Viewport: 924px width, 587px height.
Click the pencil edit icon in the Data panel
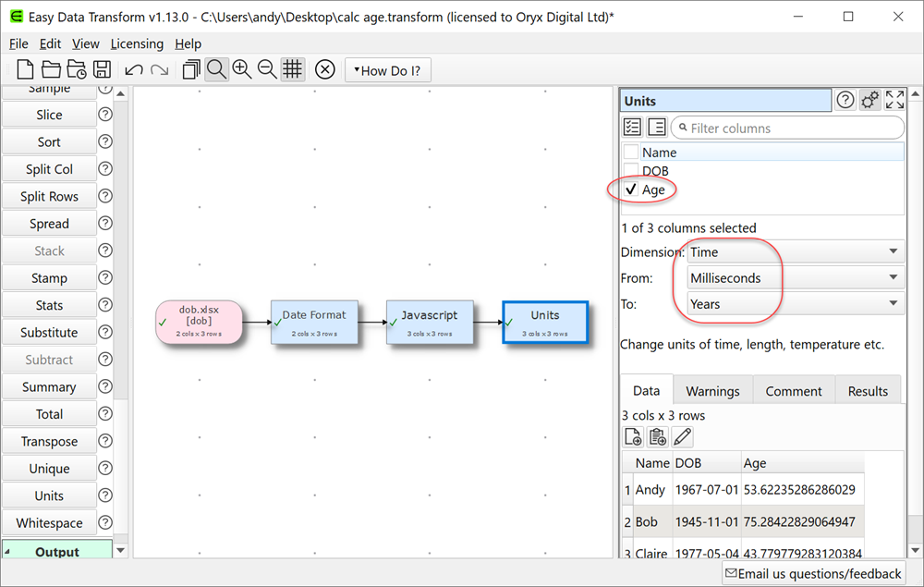[684, 436]
